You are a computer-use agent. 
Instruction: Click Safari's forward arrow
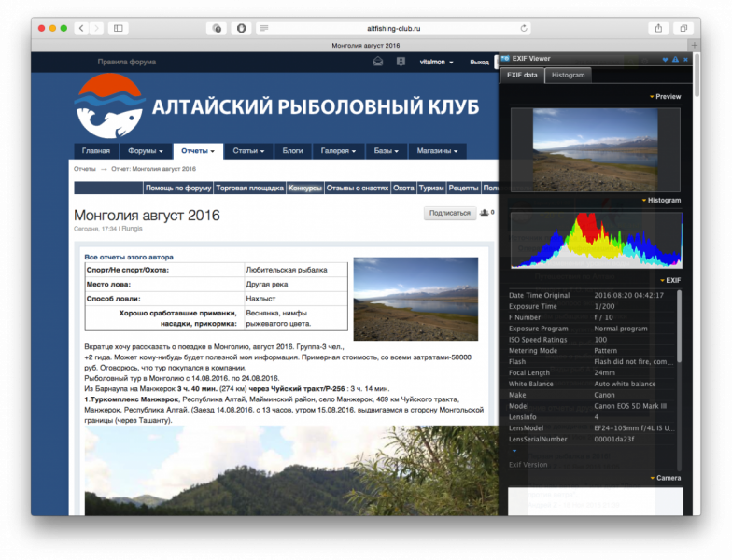[x=97, y=28]
